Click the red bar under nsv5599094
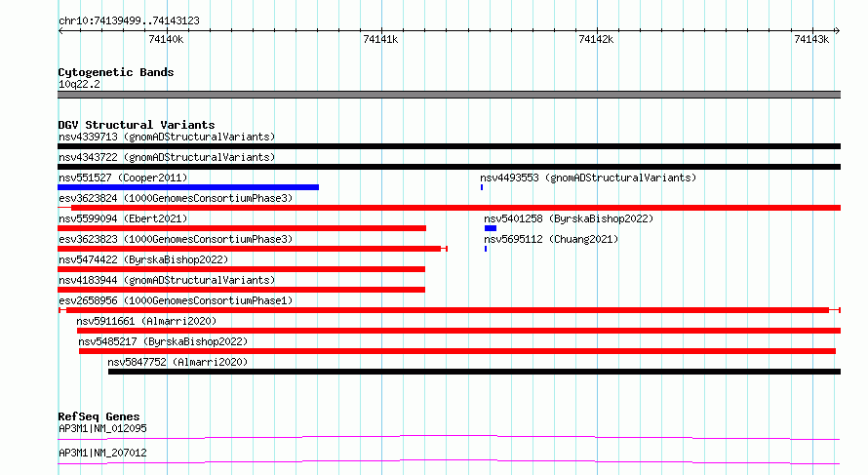This screenshot has width=868, height=475. tap(242, 228)
